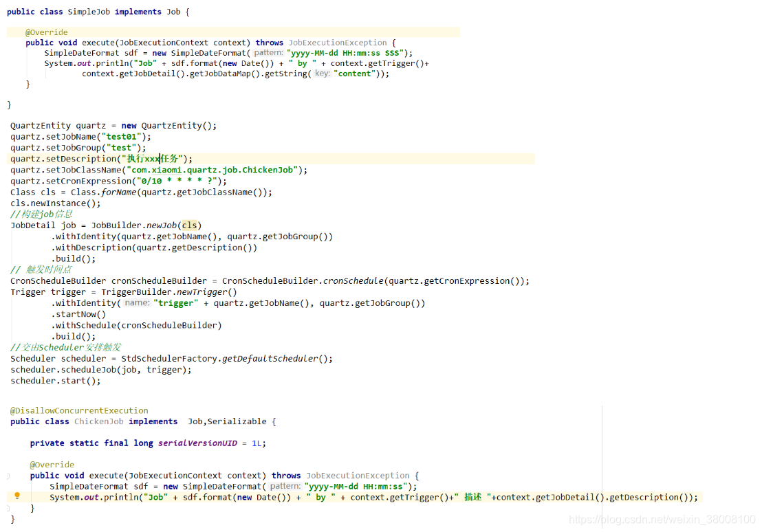Click the scheduler.start() statement
Viewport: 762px width, 532px height.
coord(56,381)
